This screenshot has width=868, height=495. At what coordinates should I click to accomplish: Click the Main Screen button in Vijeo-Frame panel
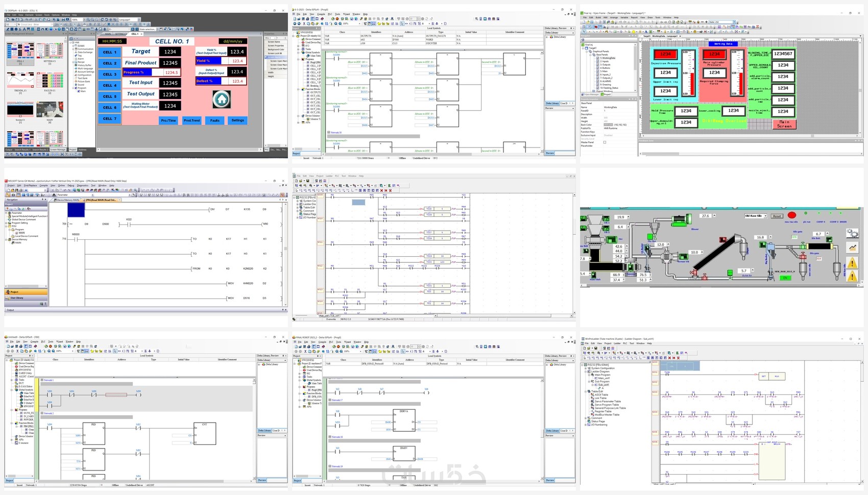tap(784, 124)
